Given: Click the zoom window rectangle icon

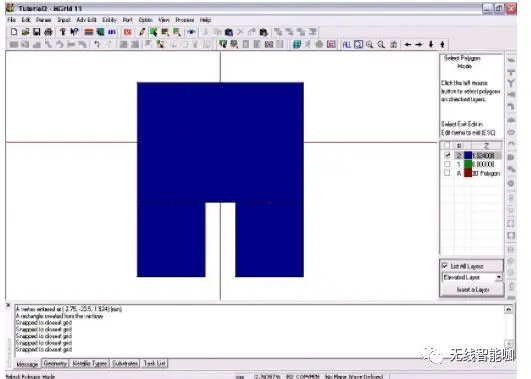Looking at the screenshot, I should point(358,44).
